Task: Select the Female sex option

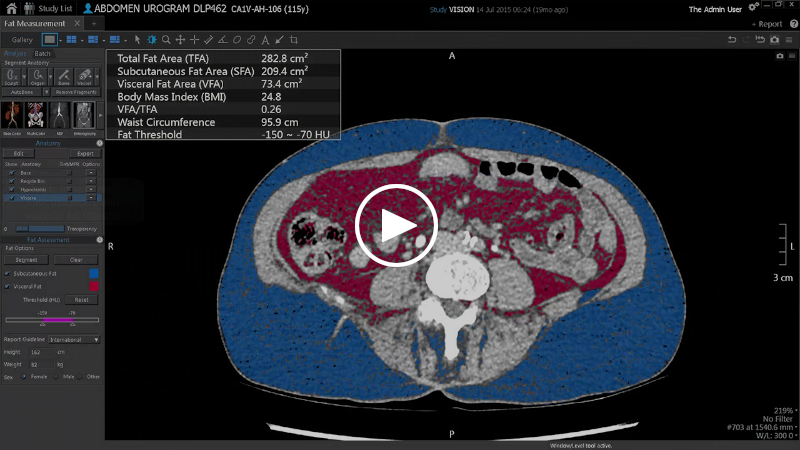Action: [23, 377]
